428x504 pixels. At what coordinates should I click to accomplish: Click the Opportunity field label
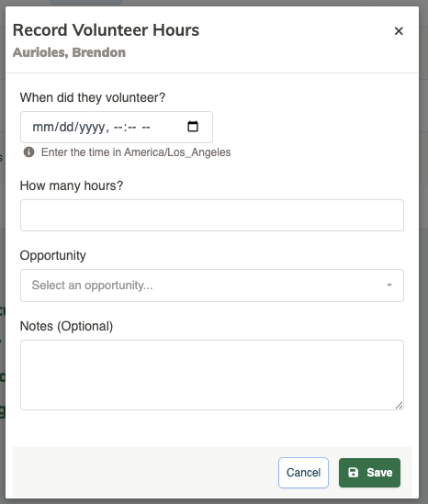[53, 255]
